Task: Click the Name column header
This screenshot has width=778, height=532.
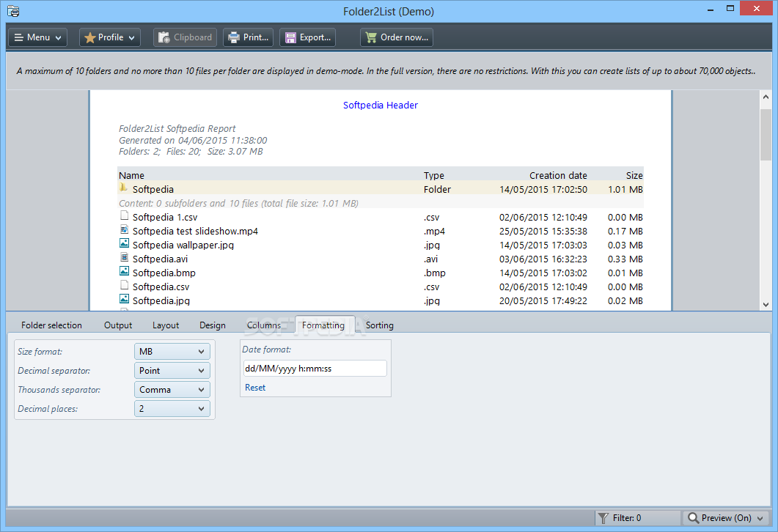Action: click(x=131, y=176)
